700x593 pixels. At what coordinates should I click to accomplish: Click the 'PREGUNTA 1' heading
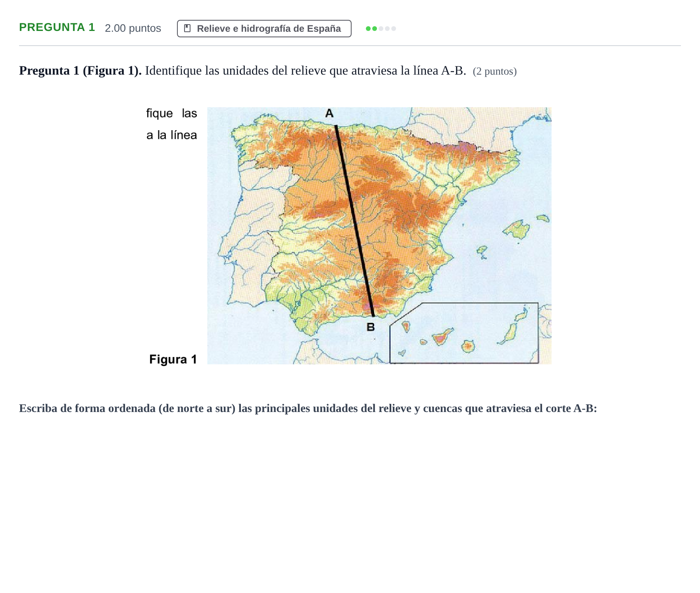coord(57,27)
